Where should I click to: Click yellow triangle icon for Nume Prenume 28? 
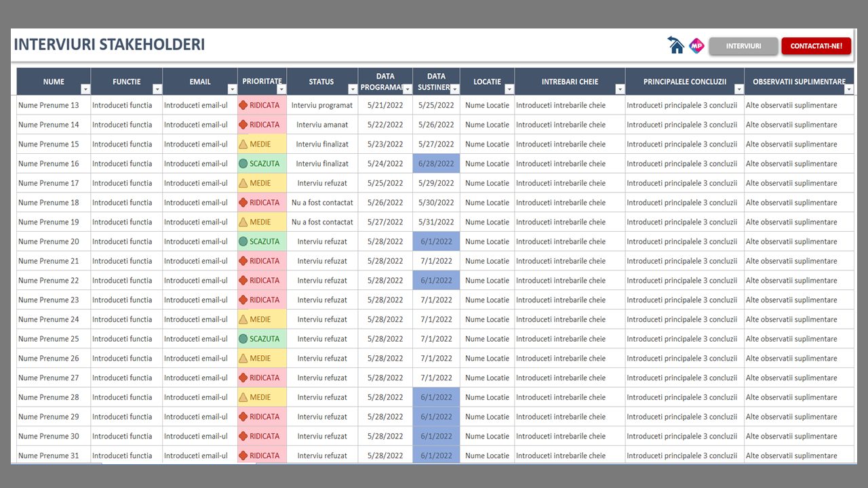click(243, 398)
